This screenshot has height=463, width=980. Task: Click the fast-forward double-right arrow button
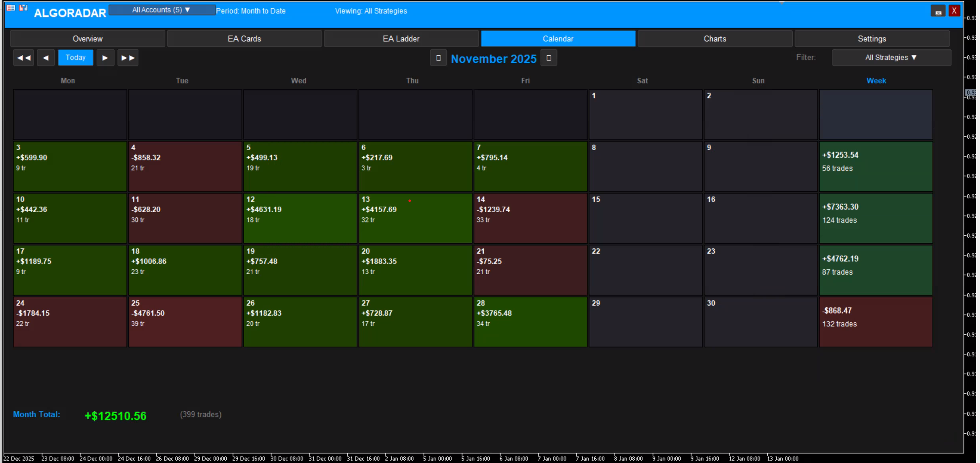click(128, 58)
